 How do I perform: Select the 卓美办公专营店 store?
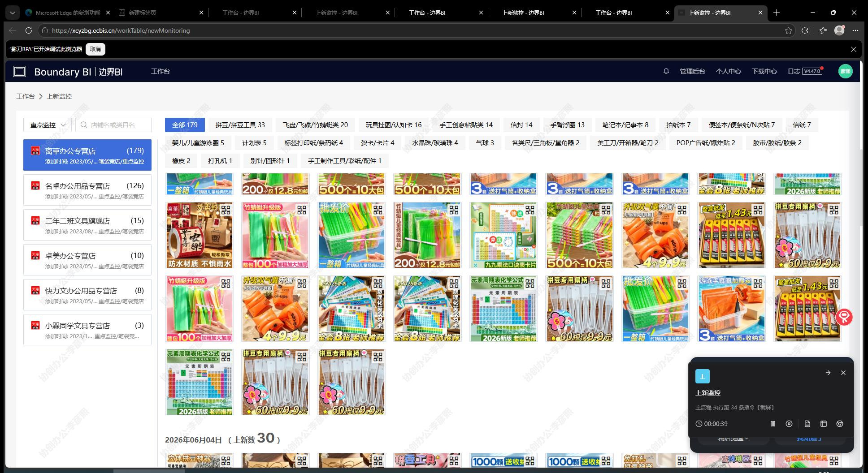[87, 260]
